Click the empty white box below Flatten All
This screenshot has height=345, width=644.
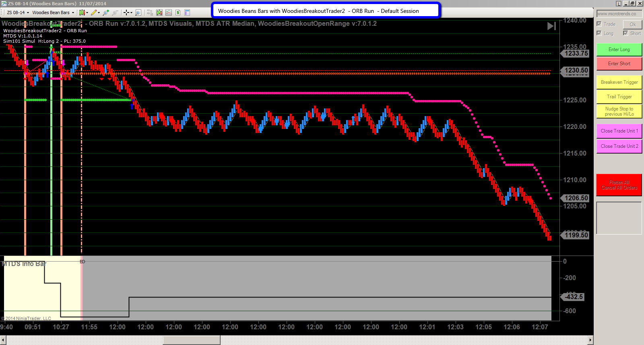tap(619, 218)
